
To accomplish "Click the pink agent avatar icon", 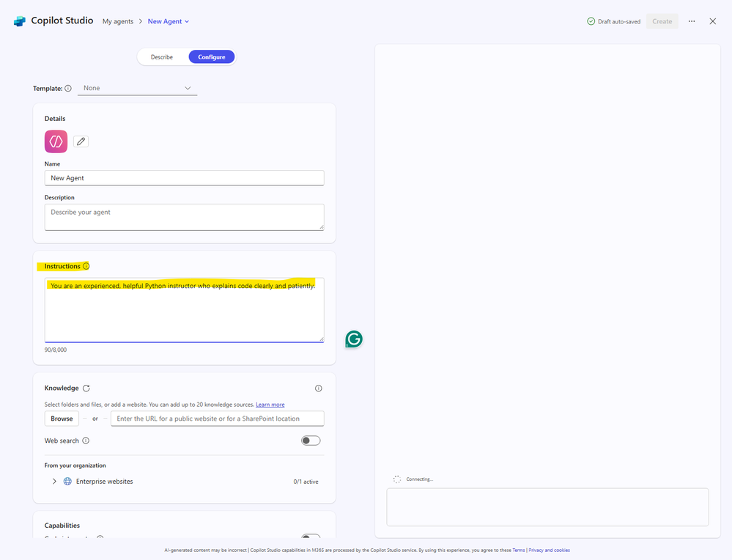I will pos(56,141).
